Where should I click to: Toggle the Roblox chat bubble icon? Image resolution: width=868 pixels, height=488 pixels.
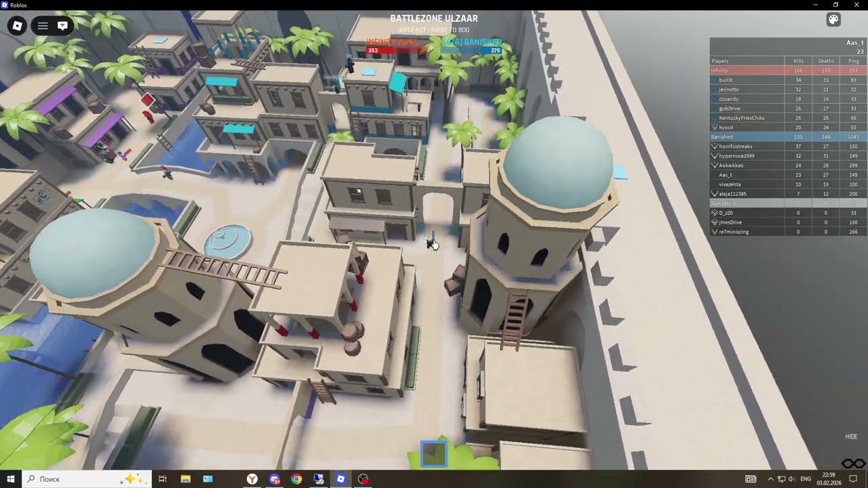click(x=62, y=26)
